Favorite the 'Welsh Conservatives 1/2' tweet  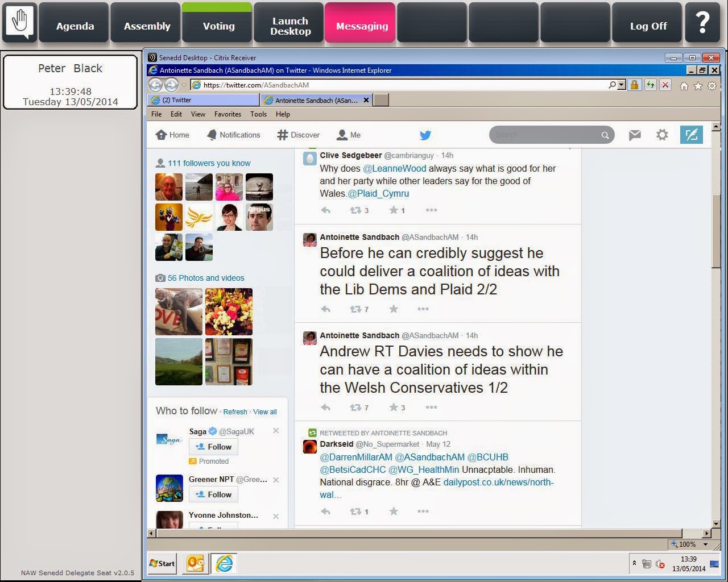coord(393,408)
